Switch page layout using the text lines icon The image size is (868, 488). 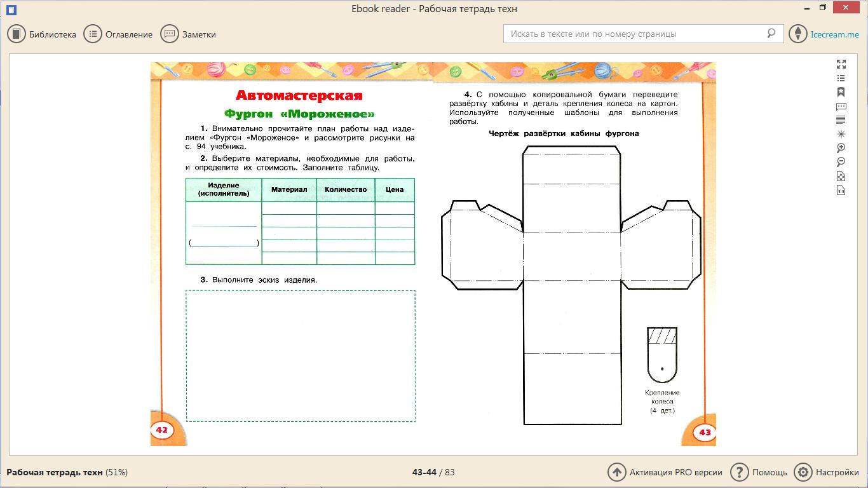[841, 120]
